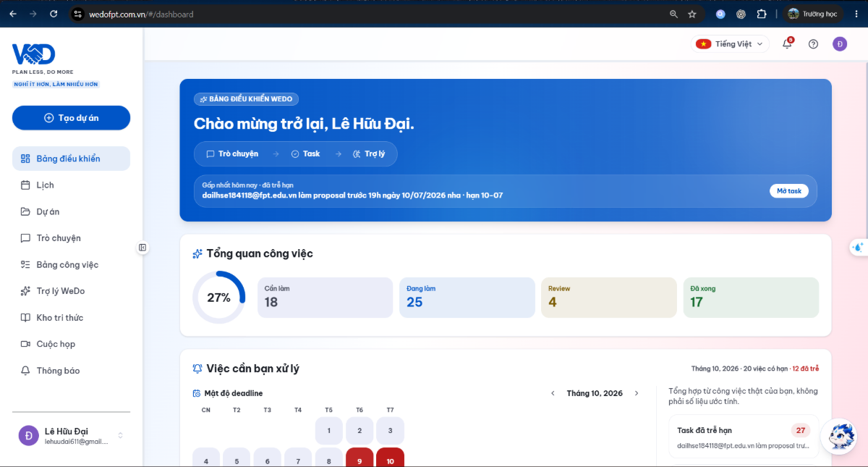Open the Tiếng Việt language dropdown
This screenshot has height=467, width=868.
point(730,44)
